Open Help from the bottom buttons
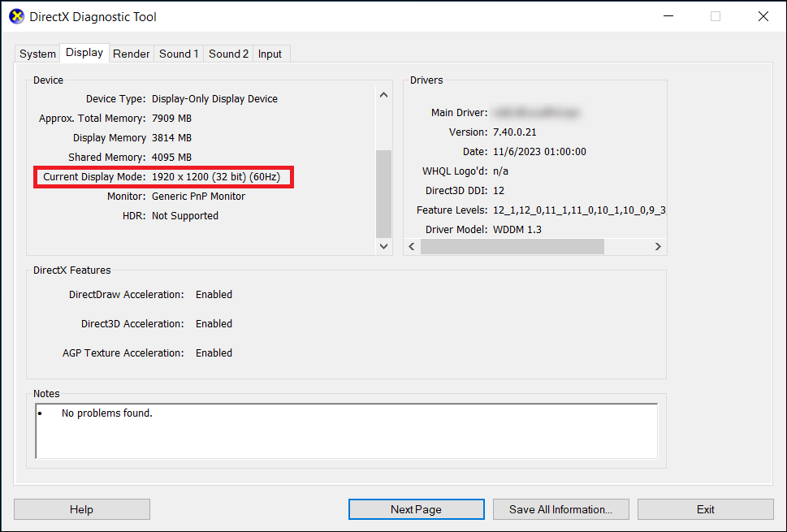The width and height of the screenshot is (787, 532). point(81,508)
